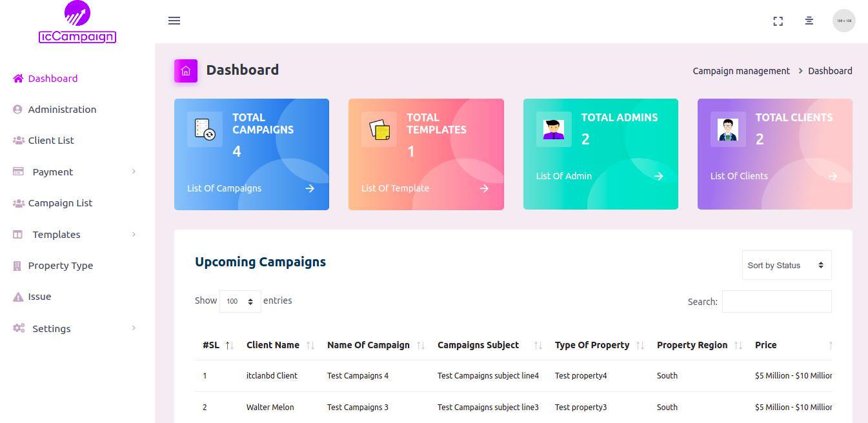Sort by Property Region arrows
The image size is (868, 423).
click(x=738, y=346)
